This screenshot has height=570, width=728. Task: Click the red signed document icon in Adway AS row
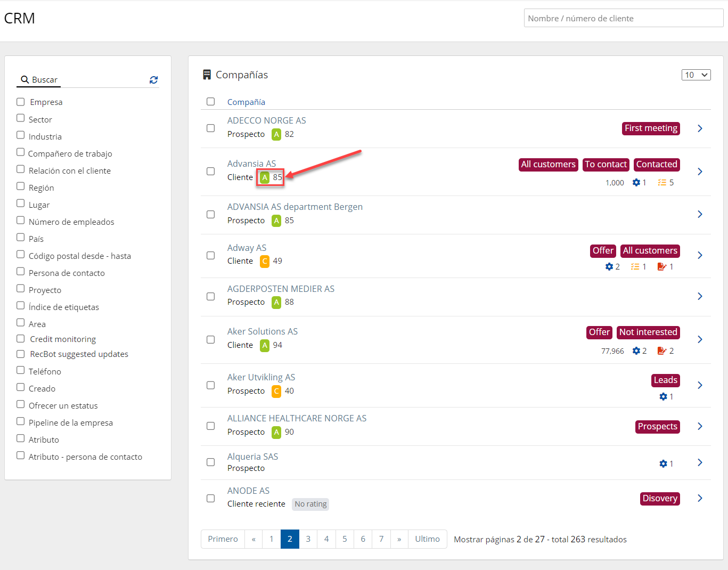click(x=661, y=267)
